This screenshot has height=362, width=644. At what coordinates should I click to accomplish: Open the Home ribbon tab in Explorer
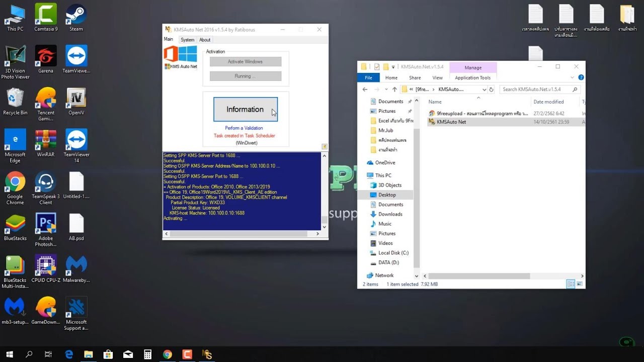pyautogui.click(x=391, y=77)
